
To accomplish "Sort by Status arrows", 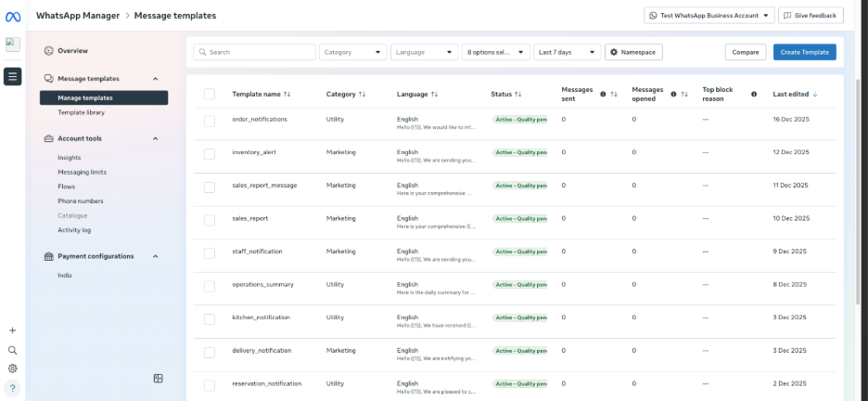I will pos(518,94).
